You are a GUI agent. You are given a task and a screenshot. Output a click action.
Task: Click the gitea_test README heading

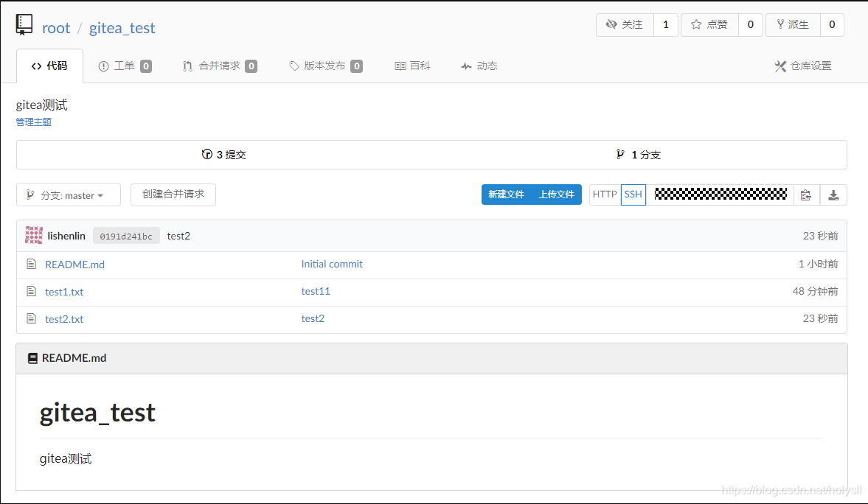(x=97, y=413)
